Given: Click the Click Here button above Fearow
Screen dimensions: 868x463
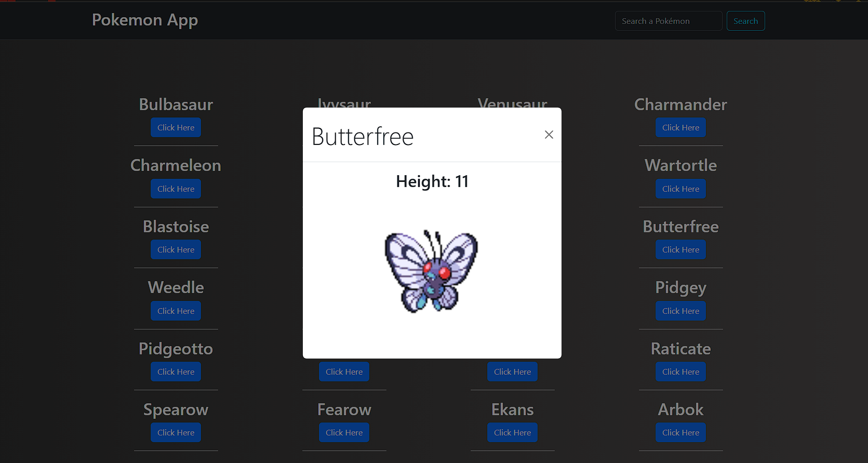Looking at the screenshot, I should (x=344, y=372).
